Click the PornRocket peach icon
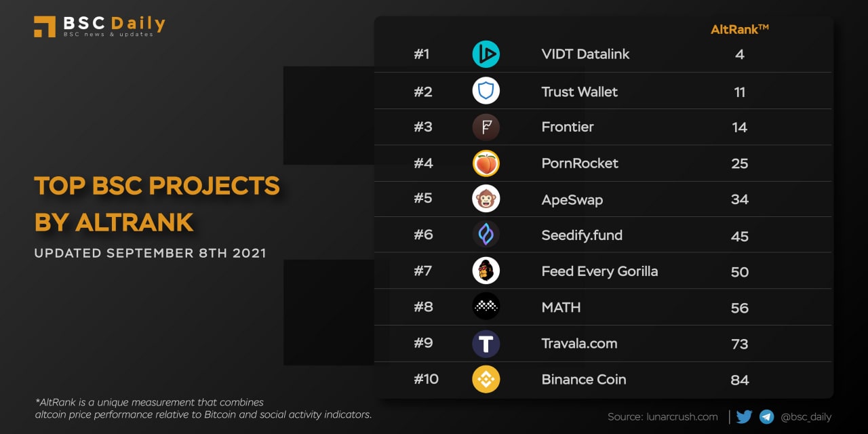Image resolution: width=868 pixels, height=434 pixels. point(486,163)
